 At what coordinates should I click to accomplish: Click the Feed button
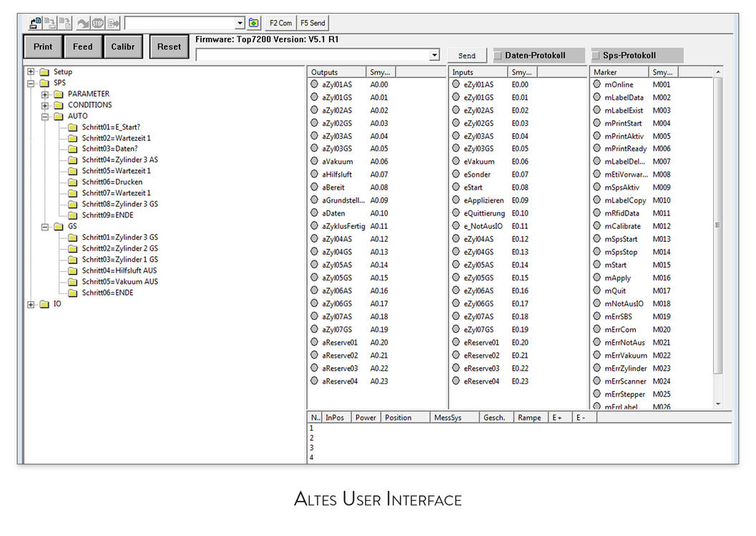[82, 47]
